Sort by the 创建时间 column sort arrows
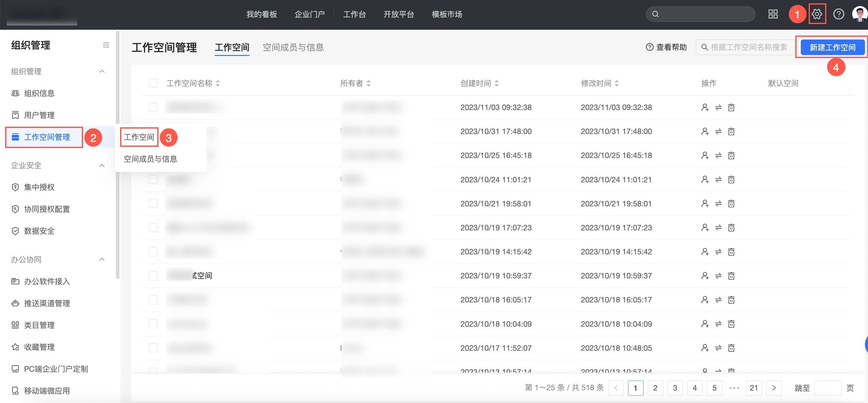Image resolution: width=868 pixels, height=403 pixels. (496, 83)
